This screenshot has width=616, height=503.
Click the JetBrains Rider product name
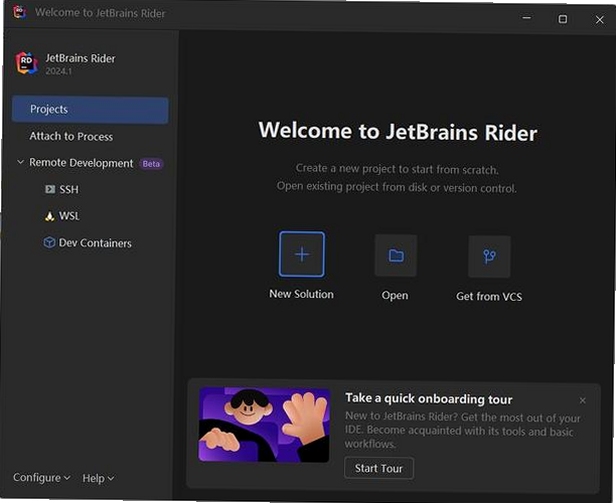tap(80, 58)
